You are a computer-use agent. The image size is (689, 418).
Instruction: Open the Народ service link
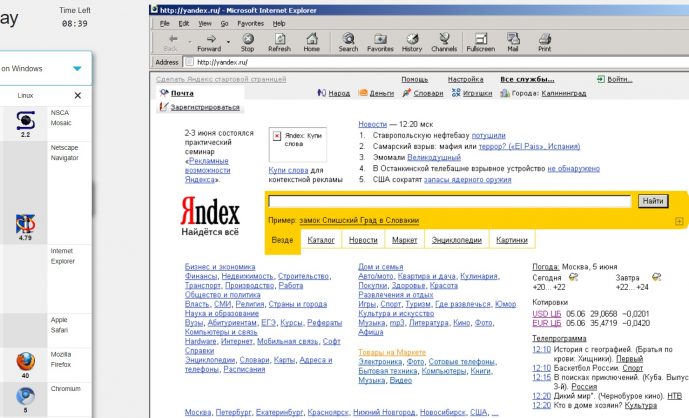click(x=339, y=93)
